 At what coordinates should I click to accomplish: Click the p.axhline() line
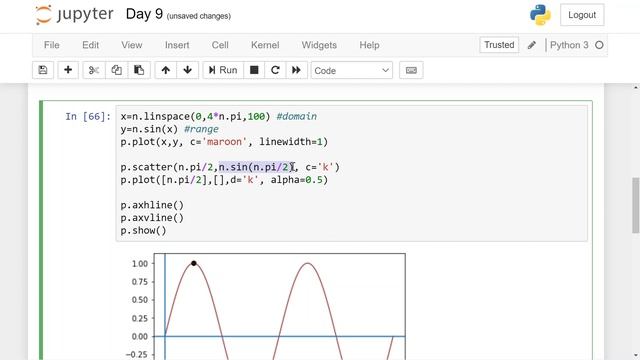152,205
